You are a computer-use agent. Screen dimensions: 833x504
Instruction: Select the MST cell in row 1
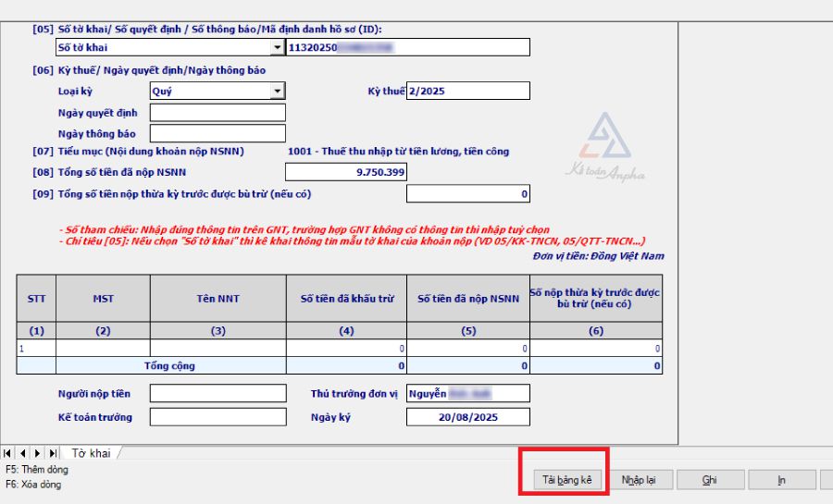[x=103, y=349]
